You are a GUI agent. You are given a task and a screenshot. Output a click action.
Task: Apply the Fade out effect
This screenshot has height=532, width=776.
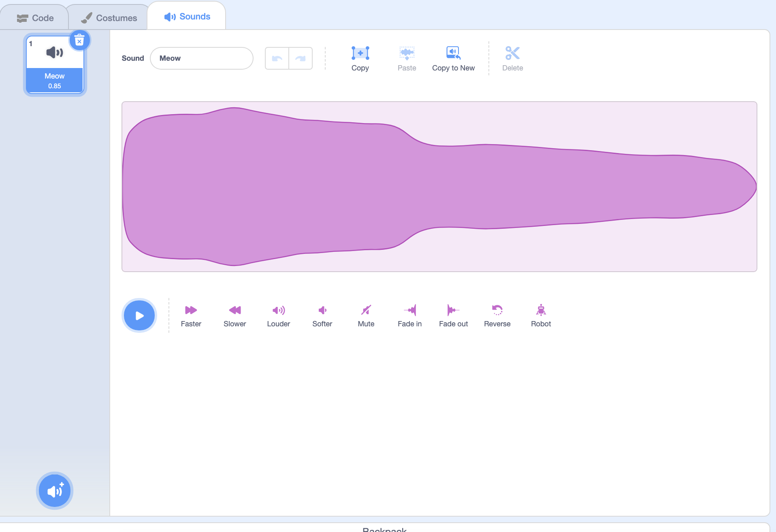click(453, 315)
